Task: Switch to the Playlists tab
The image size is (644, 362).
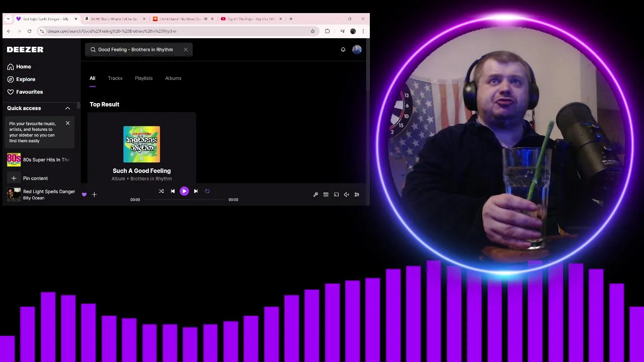Action: [x=144, y=78]
